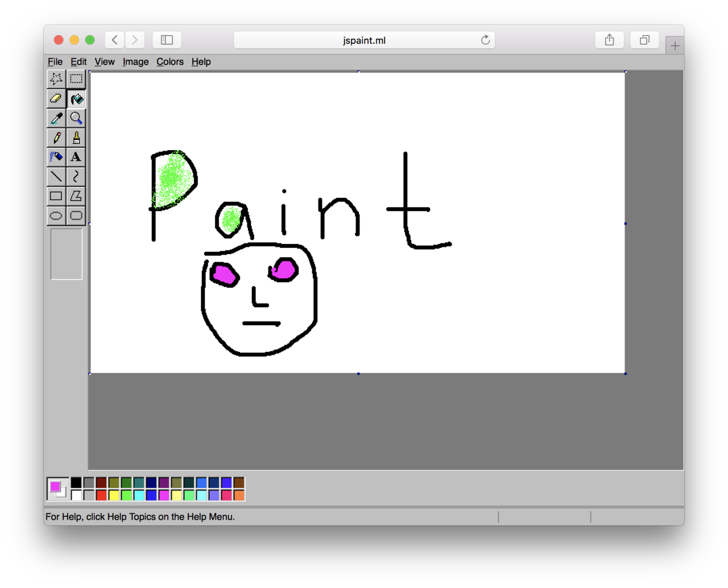Open the File menu
The height and width of the screenshot is (588, 728).
coord(55,61)
